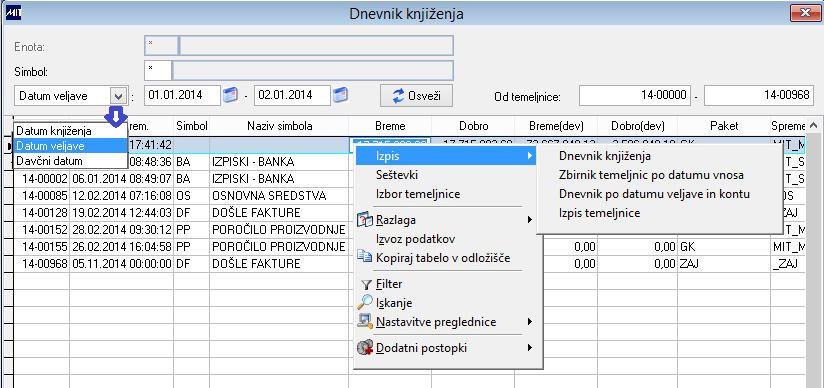Click the 12.02.2014 07:16:08 timestamp cell
This screenshot has height=388, width=824.
122,196
